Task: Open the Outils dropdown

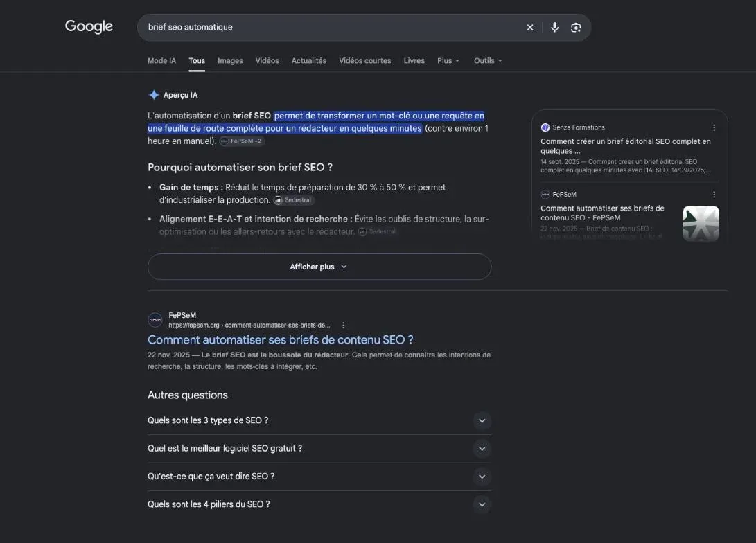Action: pos(487,61)
